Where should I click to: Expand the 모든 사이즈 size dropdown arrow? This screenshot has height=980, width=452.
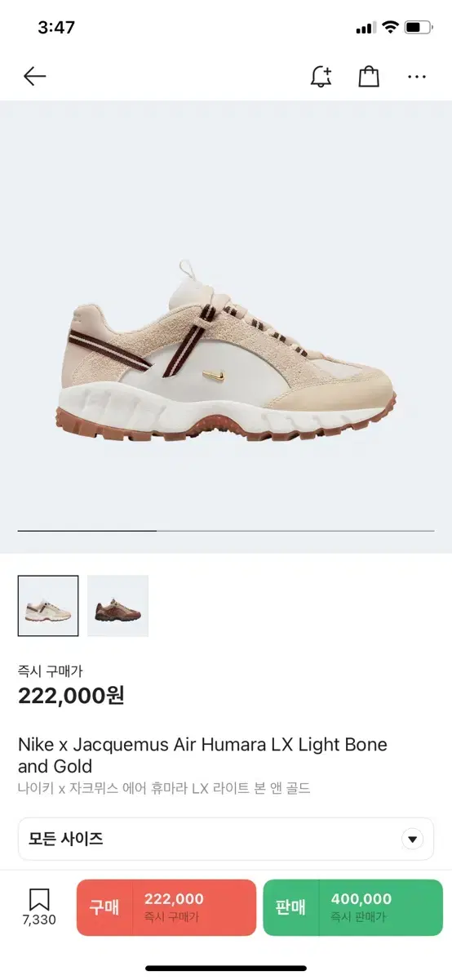[x=413, y=839]
